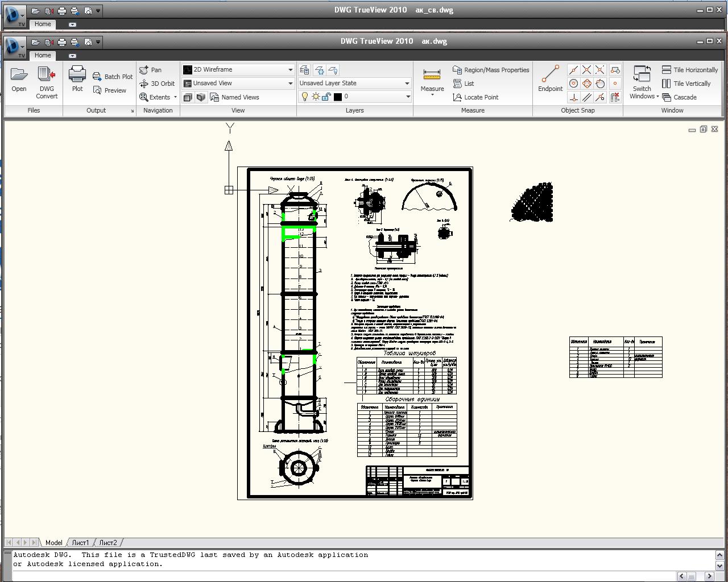Toggle the Center object snap
The width and height of the screenshot is (728, 582).
click(x=573, y=84)
